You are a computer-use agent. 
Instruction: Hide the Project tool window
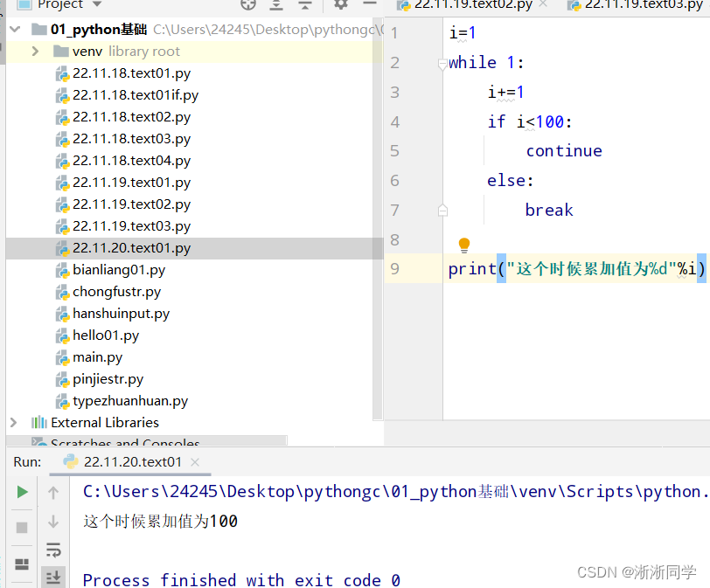pyautogui.click(x=370, y=3)
